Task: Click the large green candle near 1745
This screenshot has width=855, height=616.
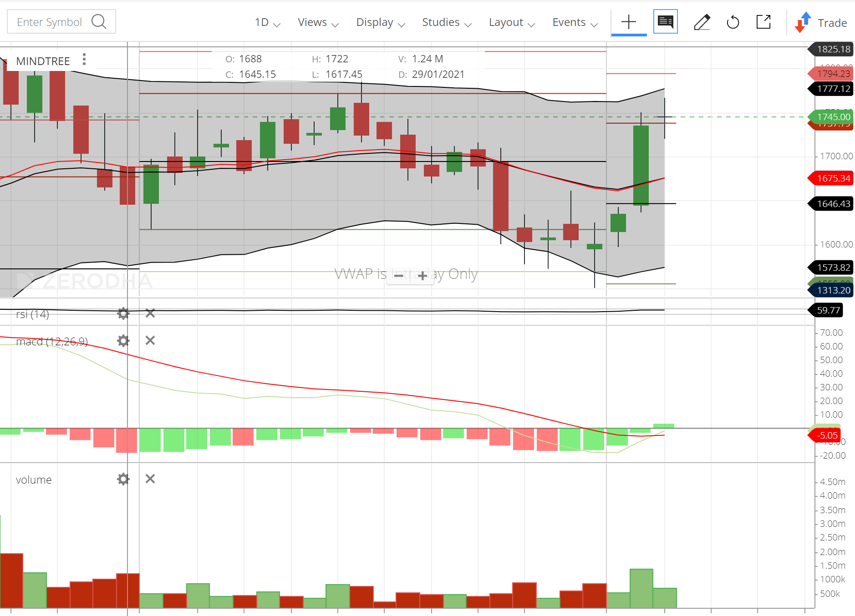Action: 641,165
